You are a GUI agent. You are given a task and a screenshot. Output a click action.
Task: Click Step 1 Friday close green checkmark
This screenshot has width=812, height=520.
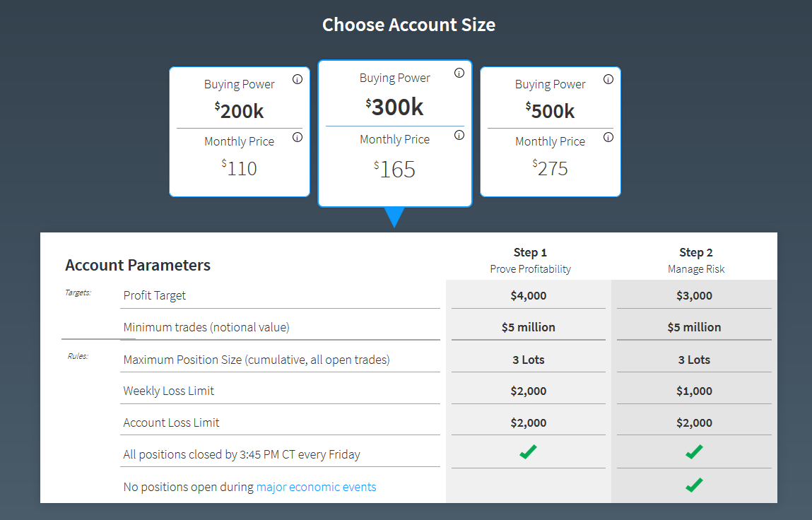528,451
